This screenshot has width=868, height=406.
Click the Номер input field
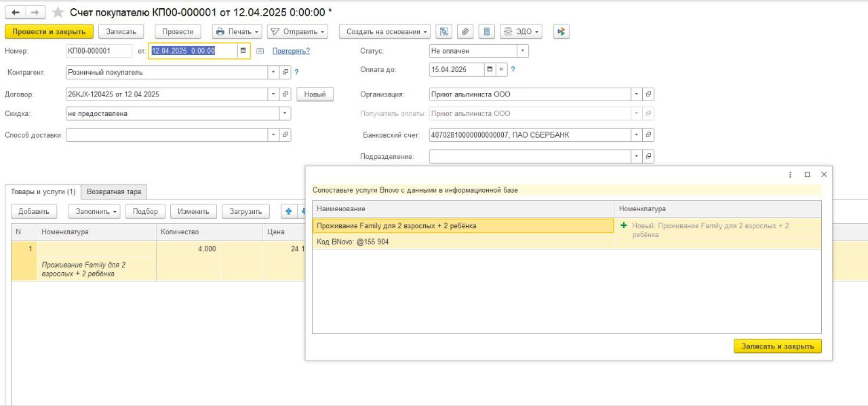(98, 51)
